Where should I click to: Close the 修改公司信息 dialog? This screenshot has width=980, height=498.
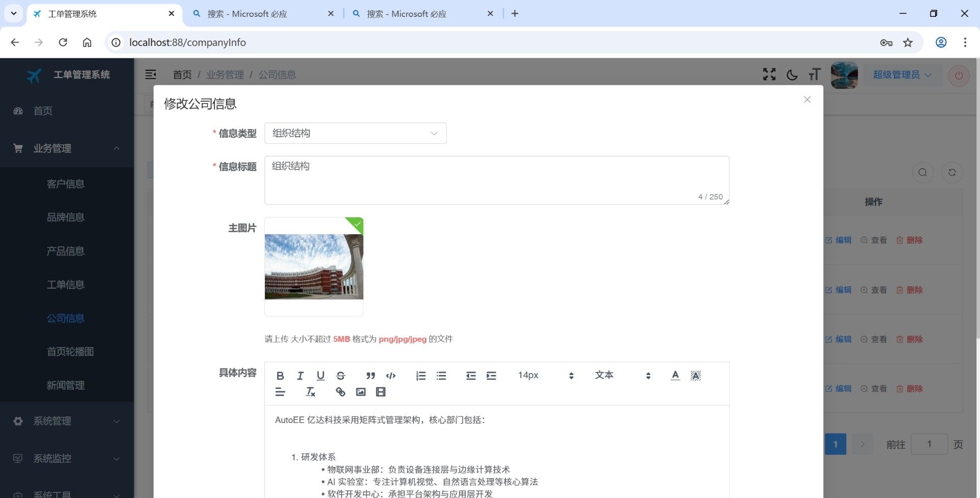807,99
